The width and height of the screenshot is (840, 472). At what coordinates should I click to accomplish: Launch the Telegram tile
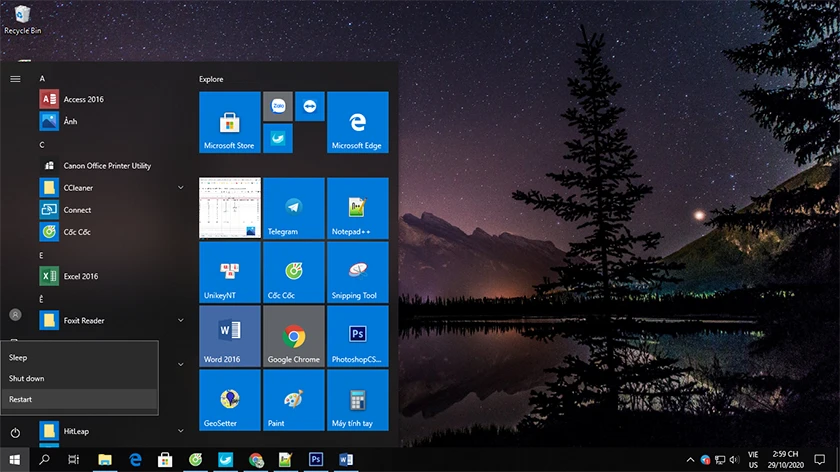point(294,208)
